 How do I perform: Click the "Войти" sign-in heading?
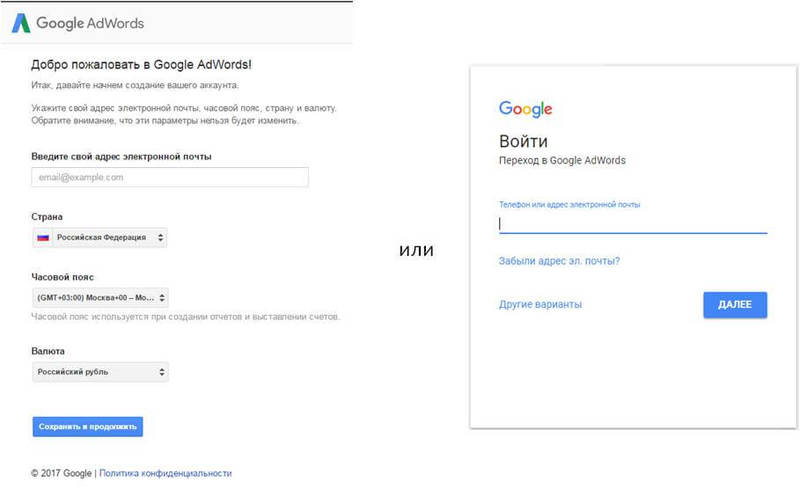[523, 141]
